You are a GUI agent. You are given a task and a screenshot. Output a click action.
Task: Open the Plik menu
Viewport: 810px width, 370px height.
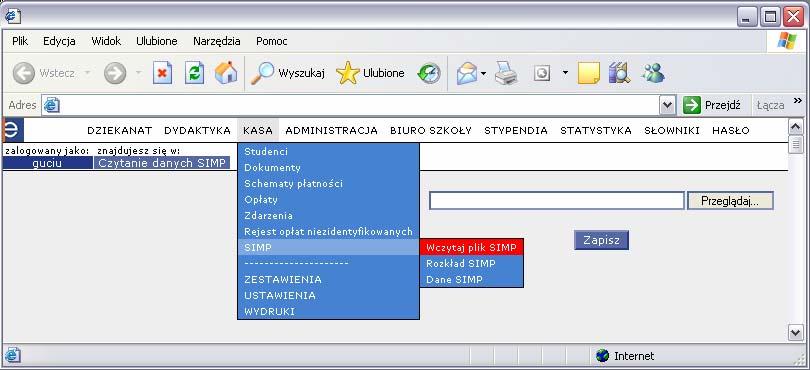click(20, 41)
